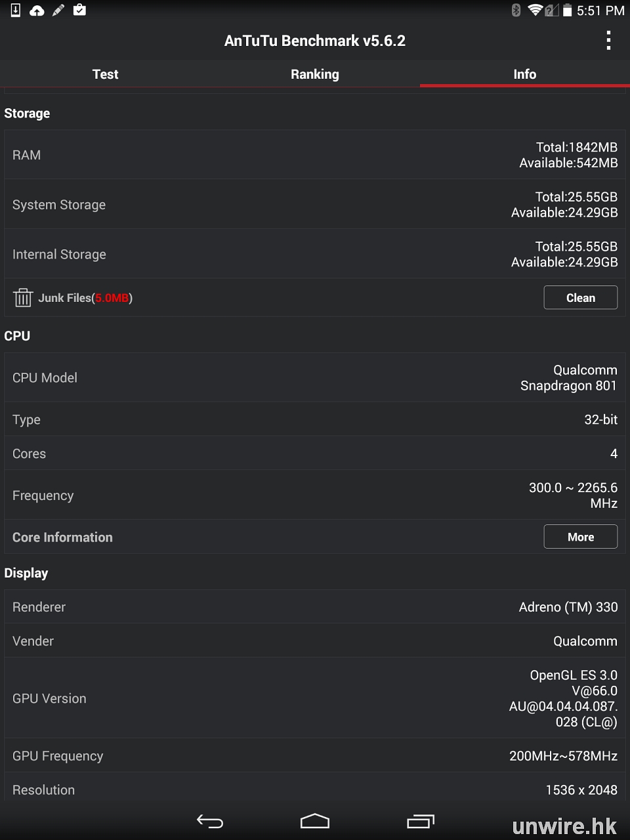Tap the CPU Model row
This screenshot has width=630, height=840.
pos(315,377)
